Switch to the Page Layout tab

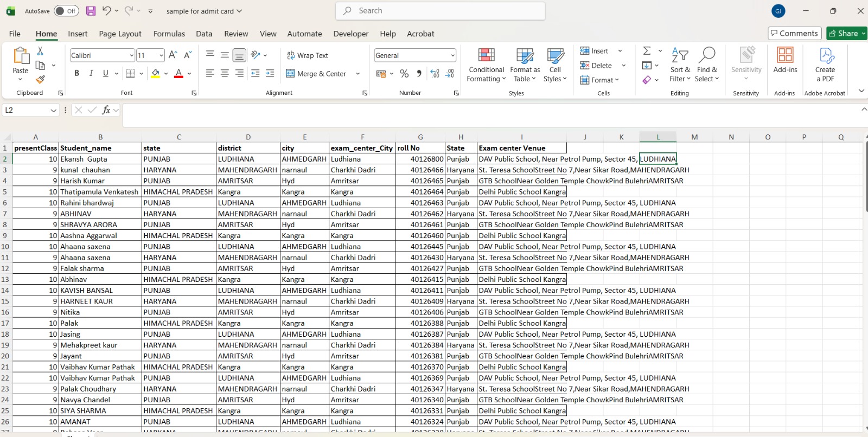click(x=120, y=34)
